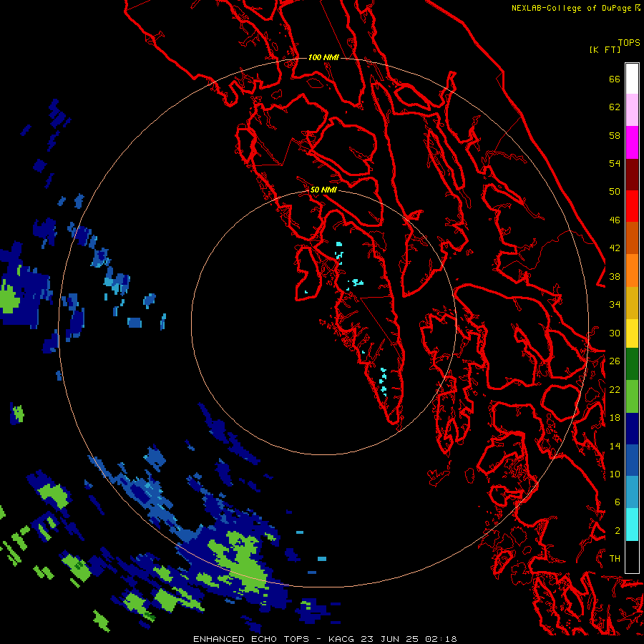
Task: Click the legend value 46
Action: tap(615, 220)
